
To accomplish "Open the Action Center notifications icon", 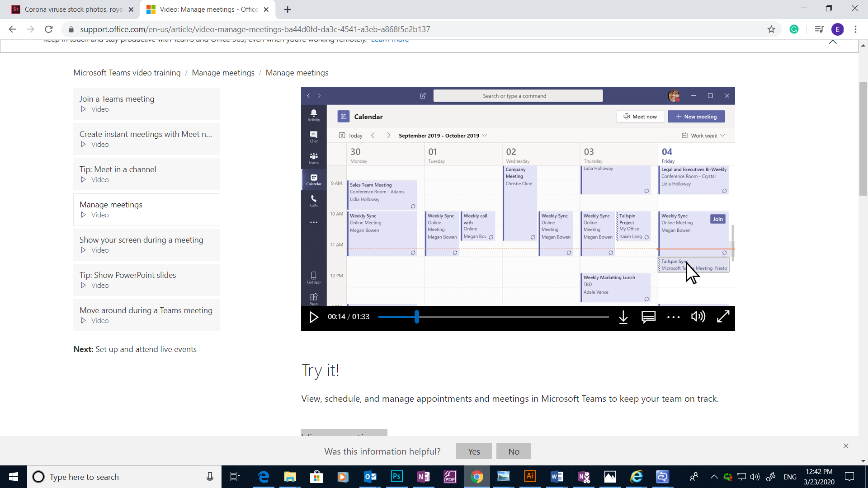I will (x=849, y=477).
